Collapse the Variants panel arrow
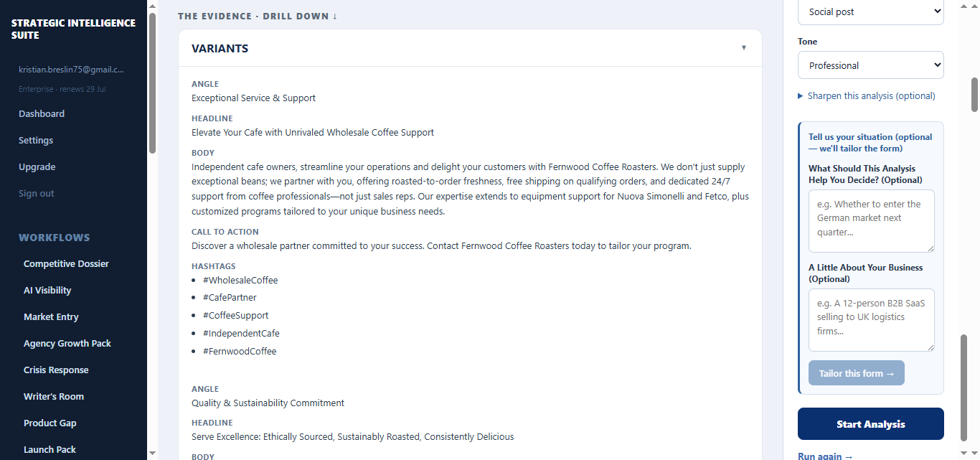Viewport: 980px width, 460px height. tap(744, 48)
